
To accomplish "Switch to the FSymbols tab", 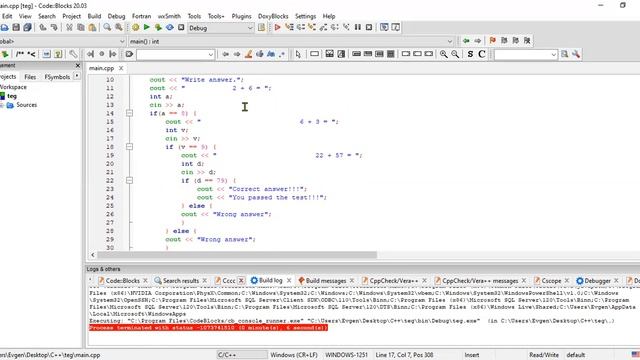I will 57,77.
